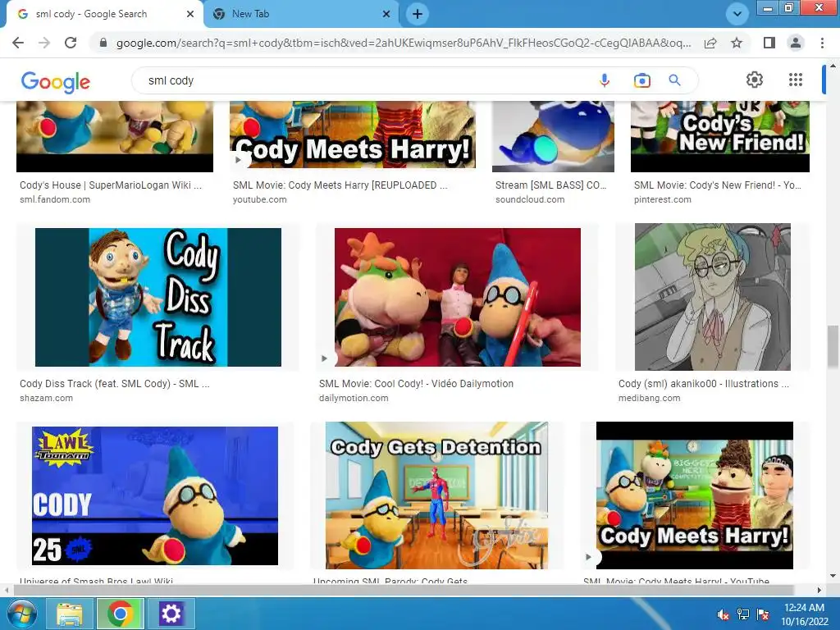Click the Share page icon
The height and width of the screenshot is (630, 840).
tap(710, 43)
